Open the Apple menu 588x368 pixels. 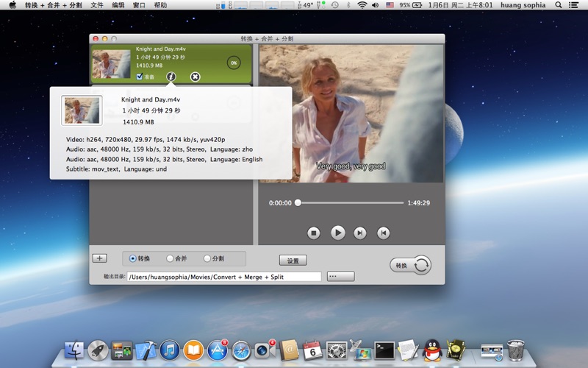tap(12, 5)
